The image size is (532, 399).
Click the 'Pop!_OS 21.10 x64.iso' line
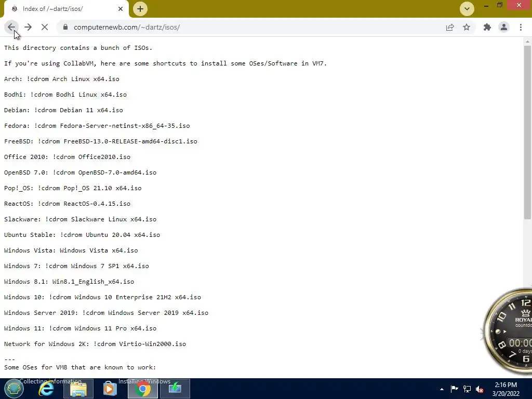(x=73, y=188)
